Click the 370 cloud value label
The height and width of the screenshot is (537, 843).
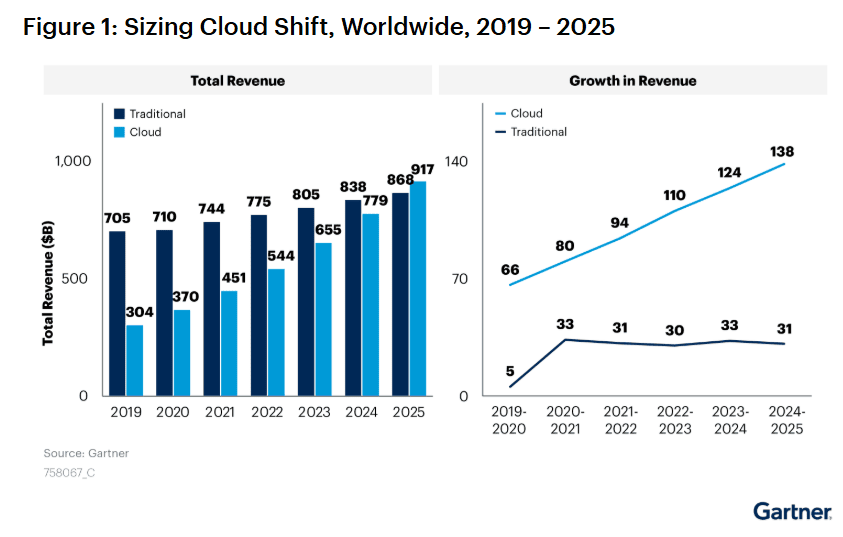coord(185,297)
